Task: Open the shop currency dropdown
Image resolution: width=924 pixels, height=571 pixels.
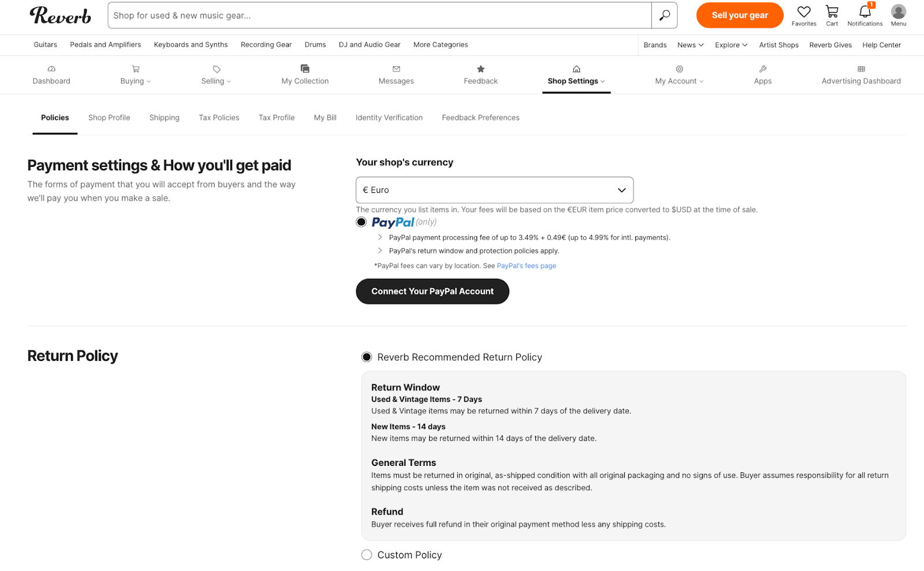Action: [494, 190]
